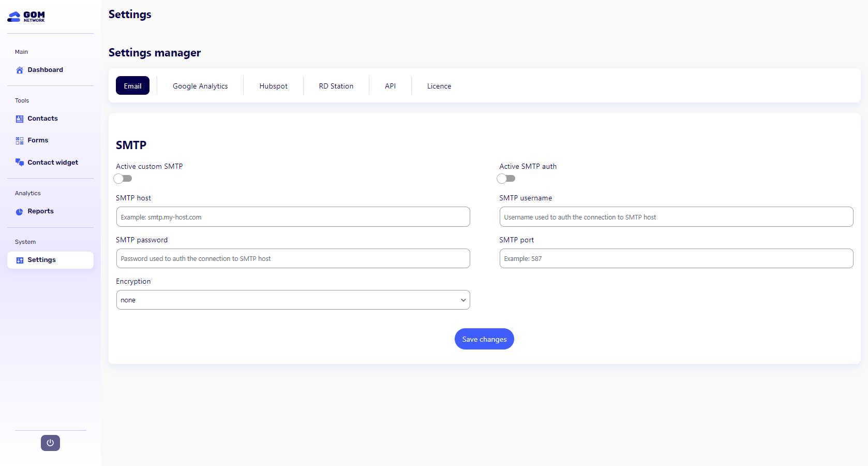The image size is (868, 466).
Task: Open the Encryption dropdown
Action: click(293, 300)
